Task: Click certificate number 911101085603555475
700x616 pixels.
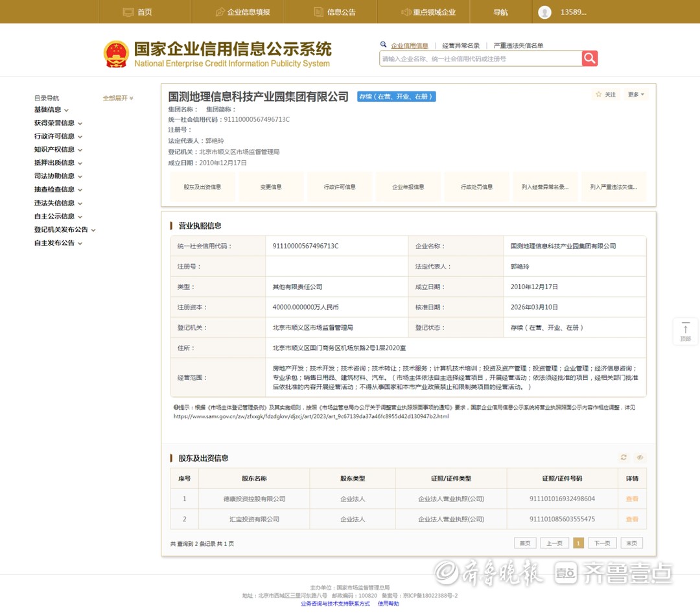Action: (x=562, y=519)
